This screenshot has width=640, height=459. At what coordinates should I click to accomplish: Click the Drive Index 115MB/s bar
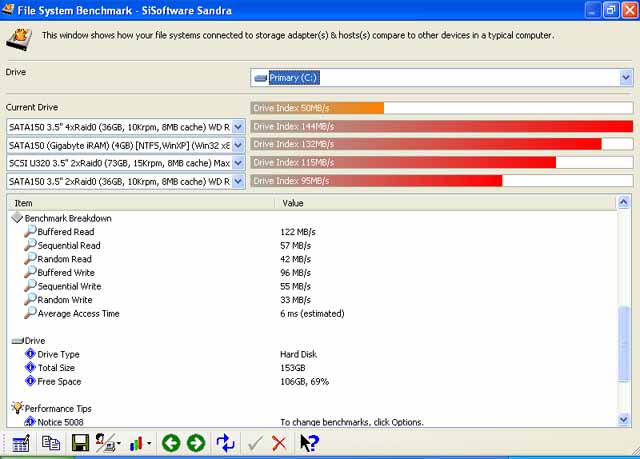pos(403,162)
